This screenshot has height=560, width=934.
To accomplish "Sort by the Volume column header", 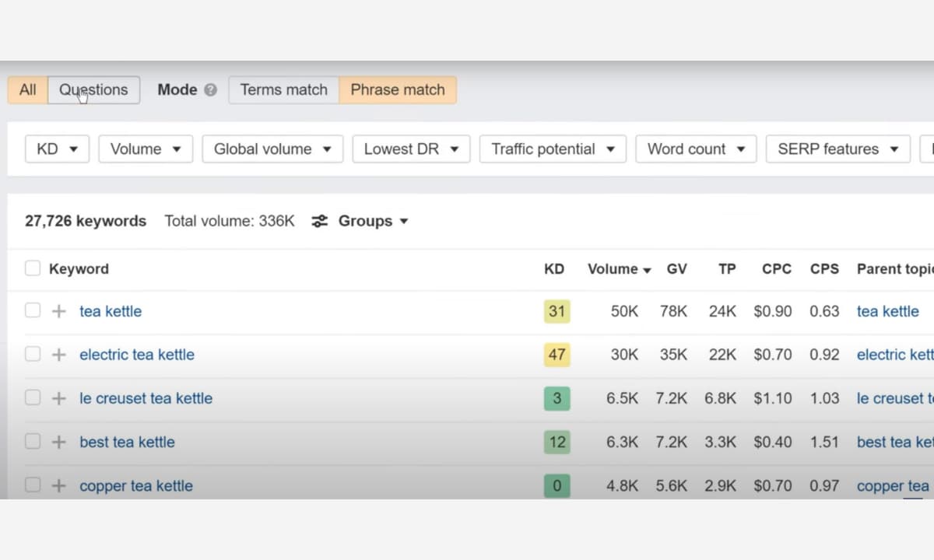I will (x=619, y=269).
